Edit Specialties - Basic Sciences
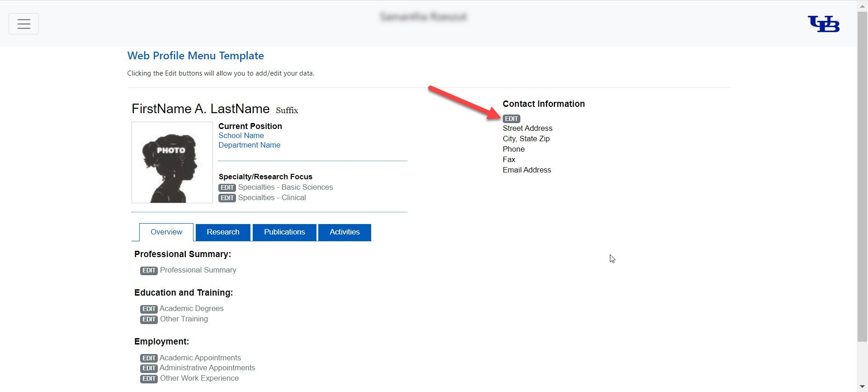 (227, 187)
